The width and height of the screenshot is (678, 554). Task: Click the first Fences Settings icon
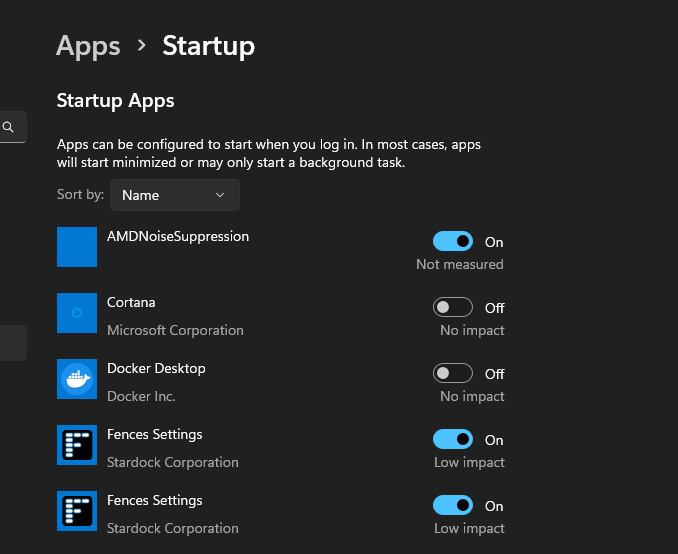pyautogui.click(x=77, y=445)
